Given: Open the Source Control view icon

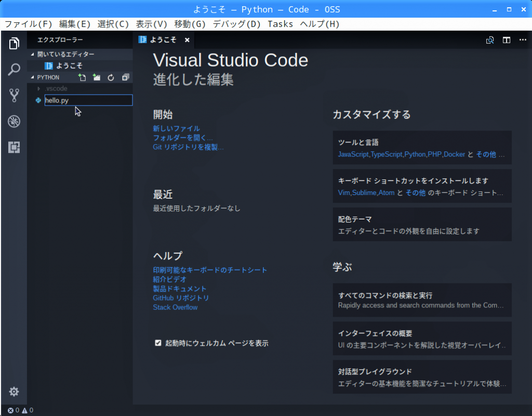Looking at the screenshot, I should [x=14, y=96].
